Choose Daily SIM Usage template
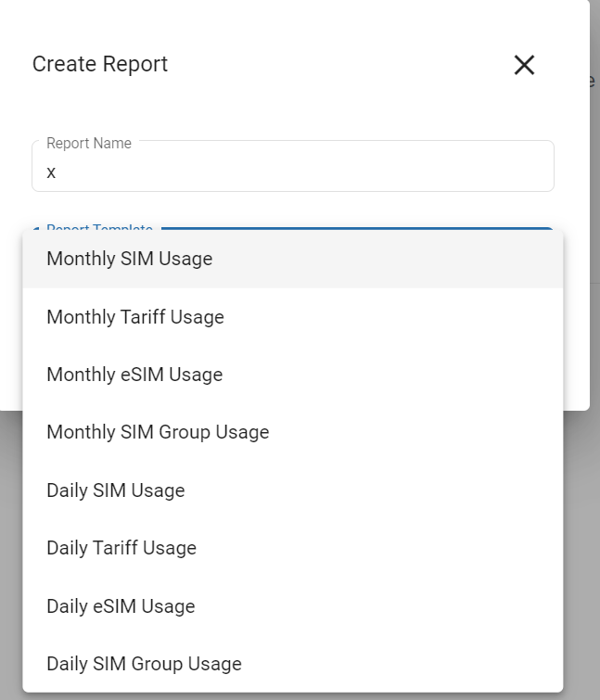The height and width of the screenshot is (700, 600). click(116, 490)
